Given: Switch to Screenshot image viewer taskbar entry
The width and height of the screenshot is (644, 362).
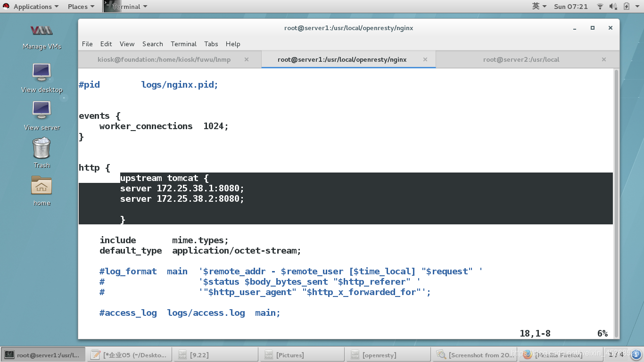Looking at the screenshot, I should (x=475, y=355).
